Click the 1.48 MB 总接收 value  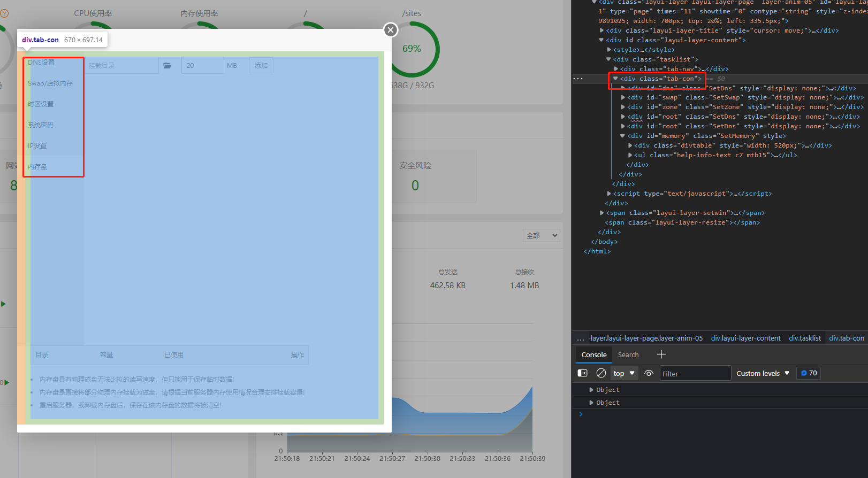point(524,286)
